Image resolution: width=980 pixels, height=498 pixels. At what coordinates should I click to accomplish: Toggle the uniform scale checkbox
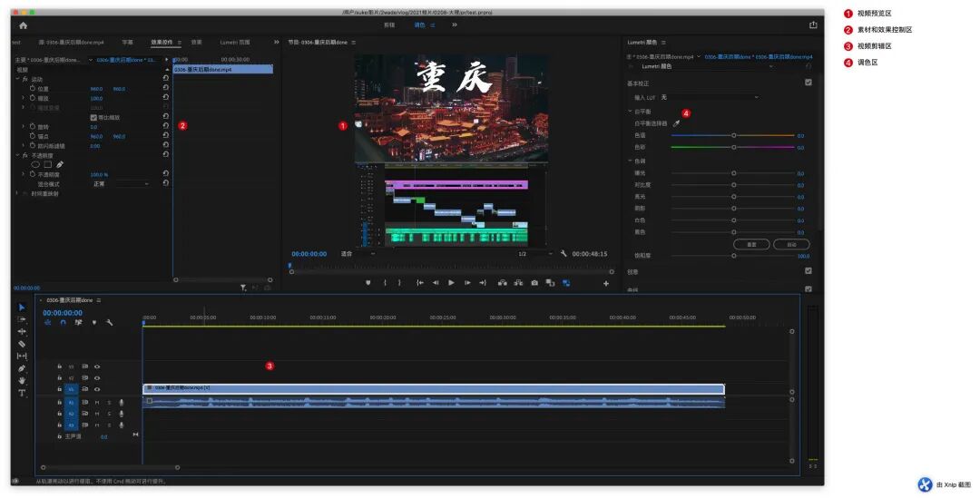click(x=93, y=118)
